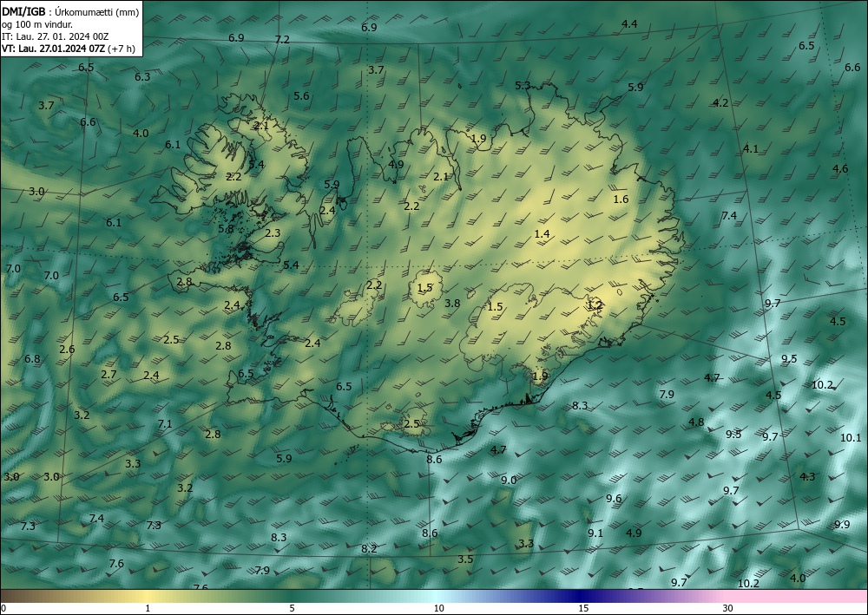Screen dimensions: 868x615
Task: Click the map value 4.3
Action: (807, 476)
